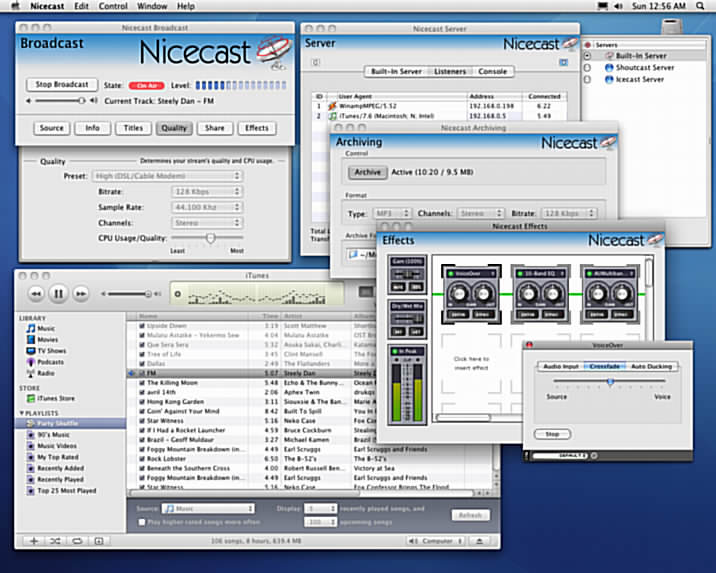The height and width of the screenshot is (573, 716).
Task: Open the Window menu
Action: pos(152,6)
